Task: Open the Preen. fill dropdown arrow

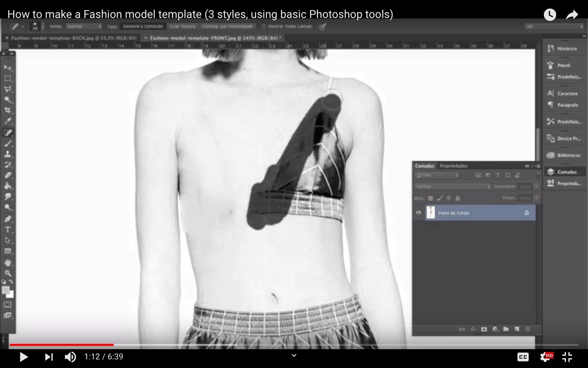Action: tap(537, 198)
